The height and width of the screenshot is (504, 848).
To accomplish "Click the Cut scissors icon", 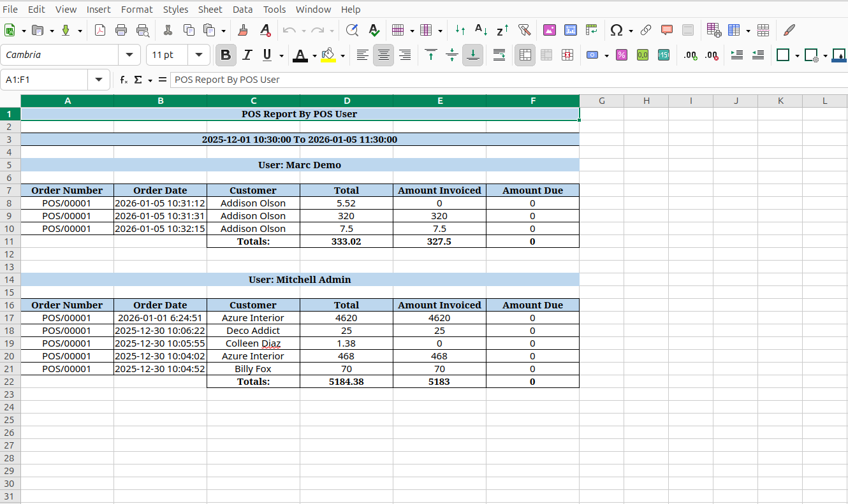I will [168, 30].
